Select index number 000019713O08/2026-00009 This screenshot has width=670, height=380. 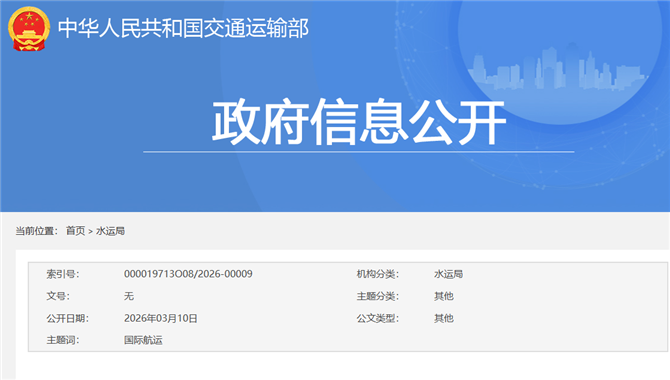(x=188, y=274)
